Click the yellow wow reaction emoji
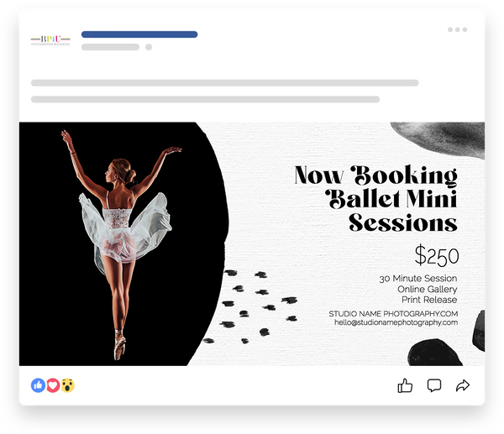This screenshot has width=504, height=434. pyautogui.click(x=67, y=385)
